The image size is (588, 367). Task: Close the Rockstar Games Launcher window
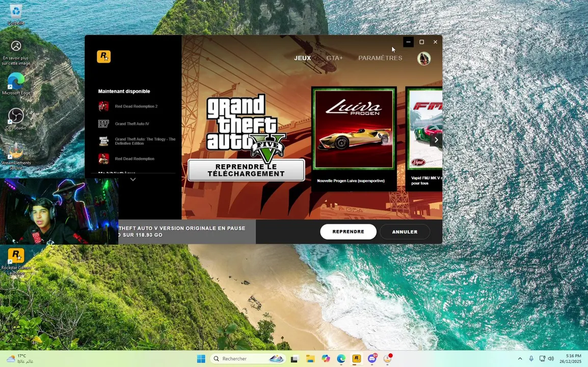(x=435, y=42)
